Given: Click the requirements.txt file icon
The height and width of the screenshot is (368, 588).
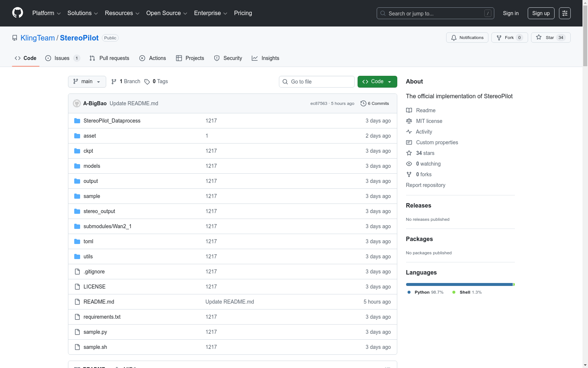Looking at the screenshot, I should click(x=77, y=317).
